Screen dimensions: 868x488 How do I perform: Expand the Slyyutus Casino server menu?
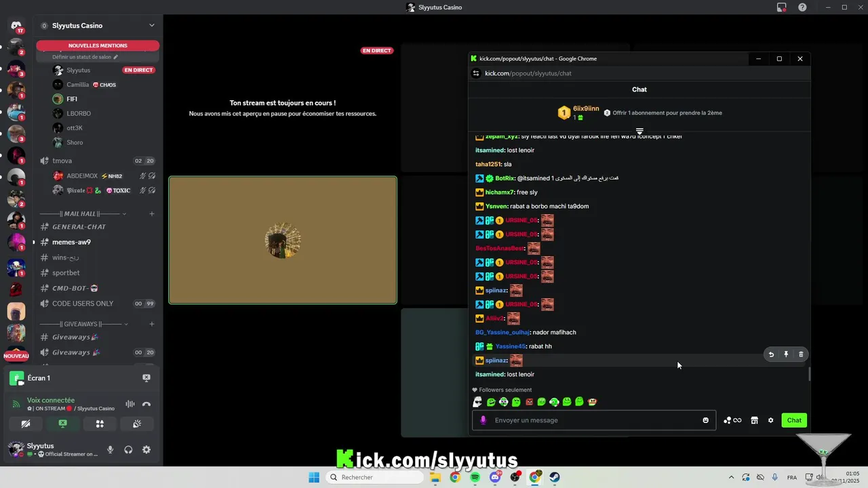pos(152,26)
